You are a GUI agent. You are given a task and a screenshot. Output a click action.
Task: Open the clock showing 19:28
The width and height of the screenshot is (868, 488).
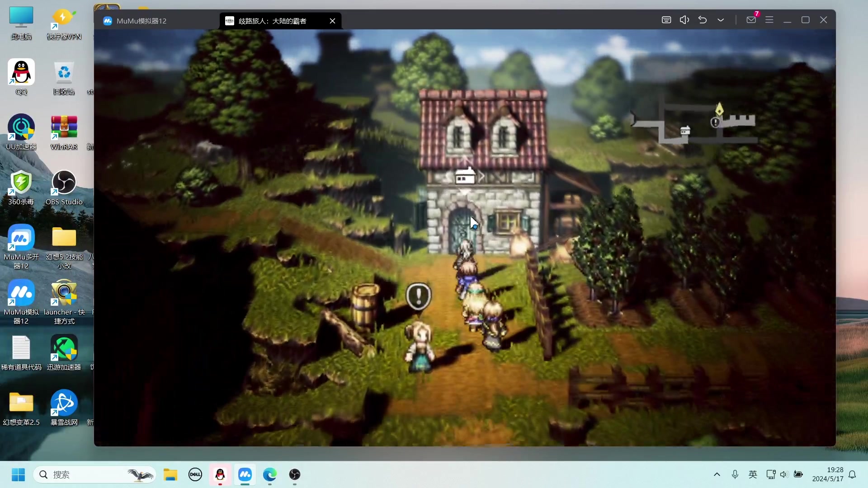pyautogui.click(x=827, y=474)
